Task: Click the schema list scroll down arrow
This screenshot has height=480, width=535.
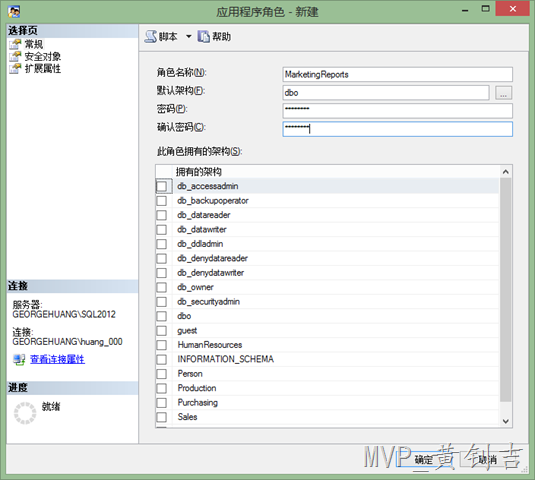Action: (506, 421)
